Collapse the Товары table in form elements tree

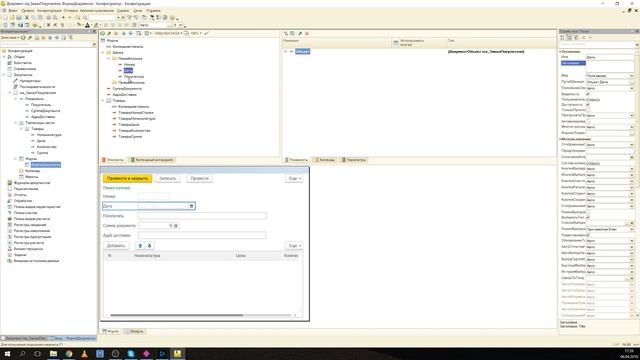(103, 100)
